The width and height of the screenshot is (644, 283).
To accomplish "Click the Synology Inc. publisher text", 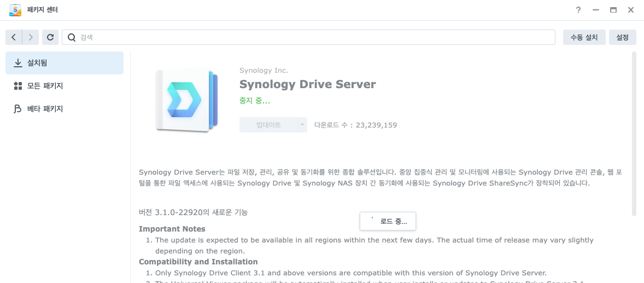I will click(x=264, y=70).
